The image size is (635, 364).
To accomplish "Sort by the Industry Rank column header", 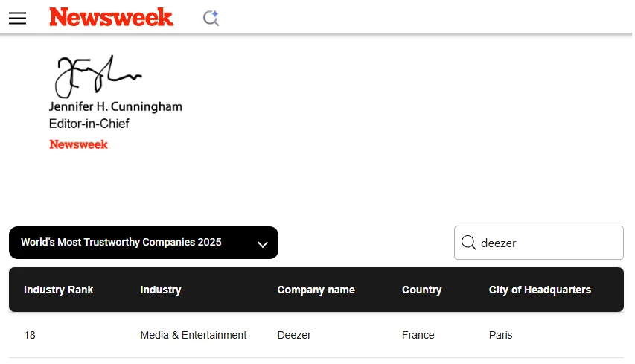I will pos(58,290).
